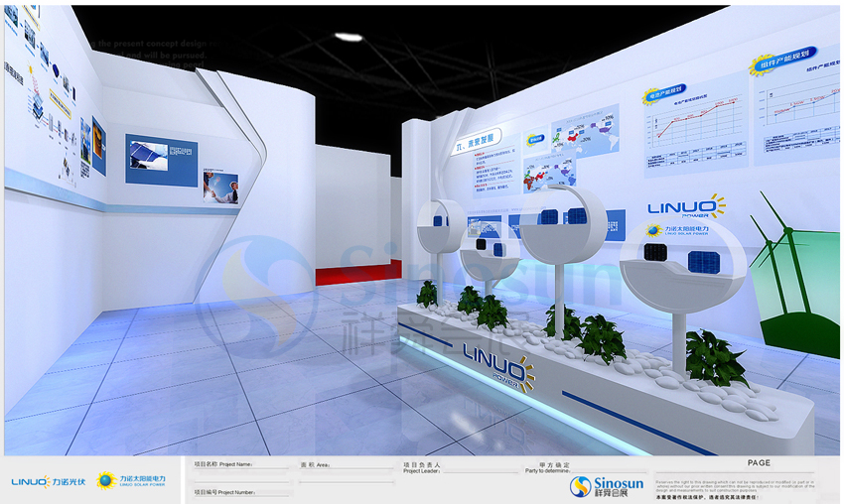This screenshot has height=504, width=844.
Task: Click the copyright notice below PAGE
Action: pyautogui.click(x=735, y=488)
